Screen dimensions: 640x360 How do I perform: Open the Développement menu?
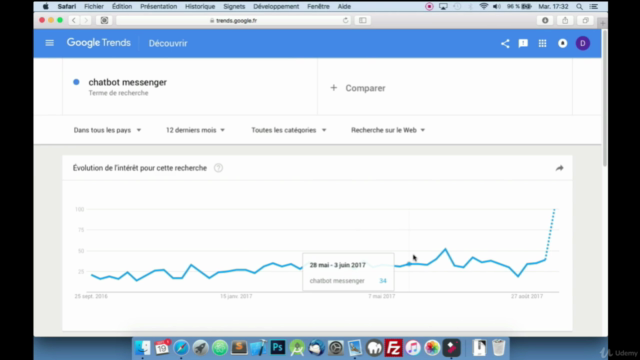[x=276, y=7]
